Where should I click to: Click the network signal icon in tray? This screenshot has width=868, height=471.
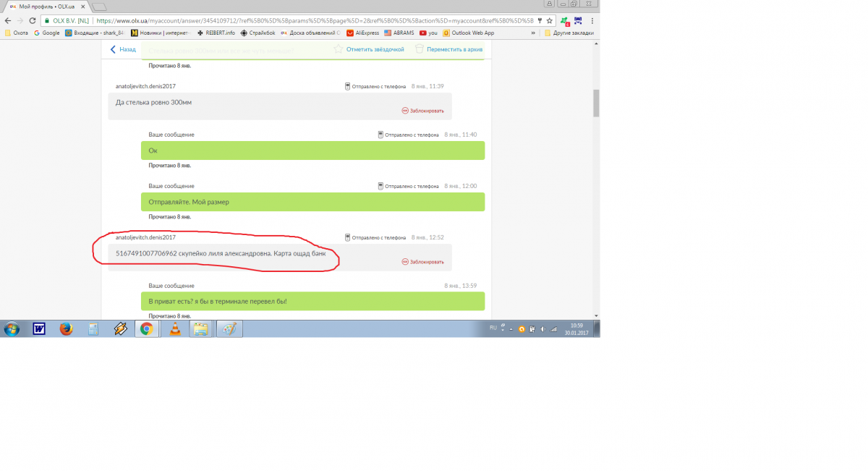(x=553, y=329)
